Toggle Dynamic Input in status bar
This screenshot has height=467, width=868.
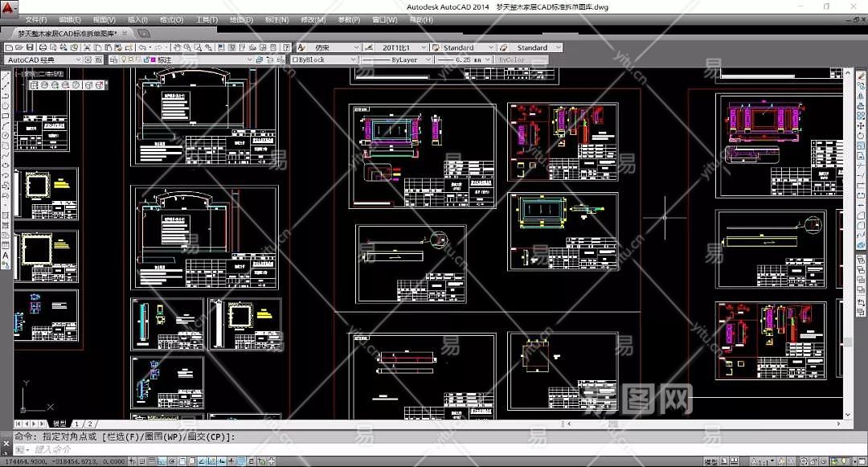(x=222, y=461)
